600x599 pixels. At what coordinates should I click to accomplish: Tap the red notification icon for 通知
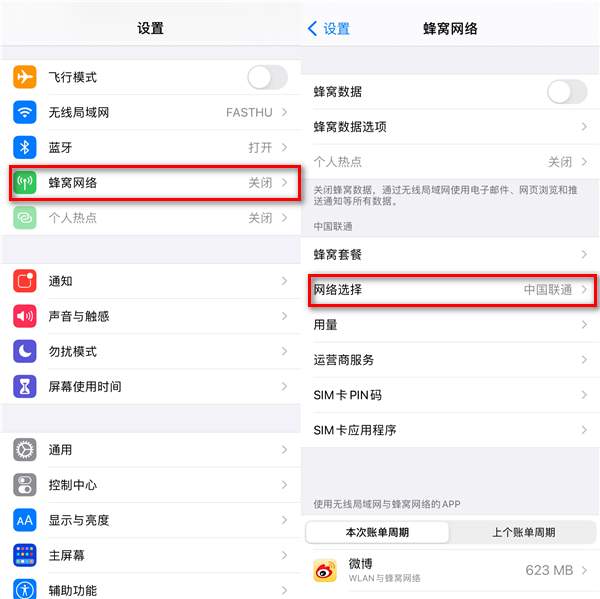click(x=25, y=281)
